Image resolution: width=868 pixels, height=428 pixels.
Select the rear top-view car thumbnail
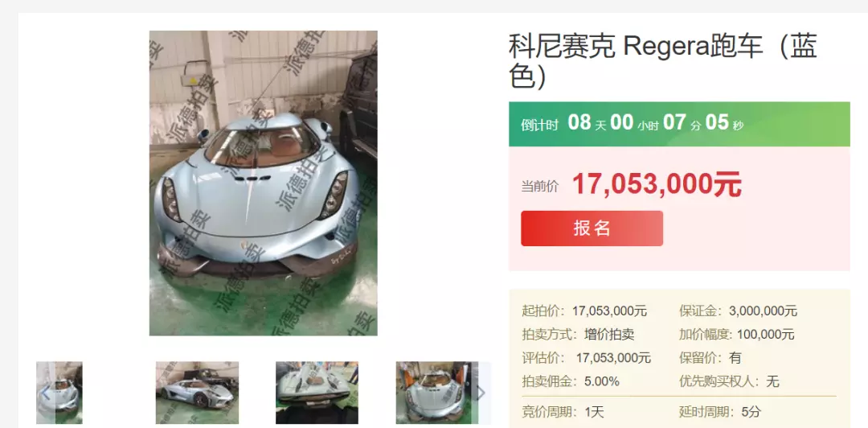tap(317, 393)
